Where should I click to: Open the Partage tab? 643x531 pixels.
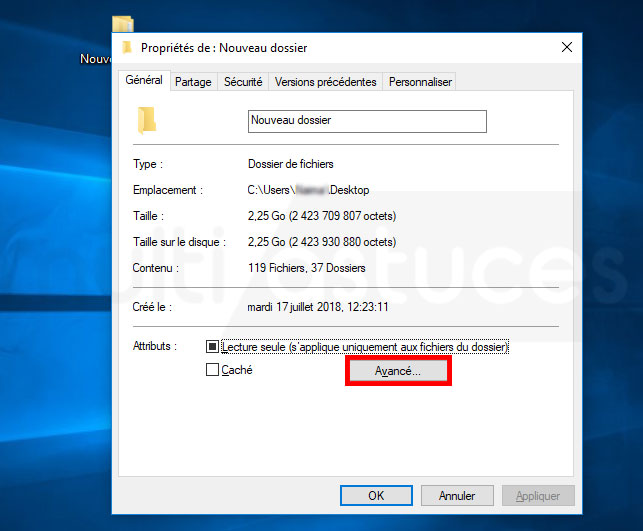193,82
